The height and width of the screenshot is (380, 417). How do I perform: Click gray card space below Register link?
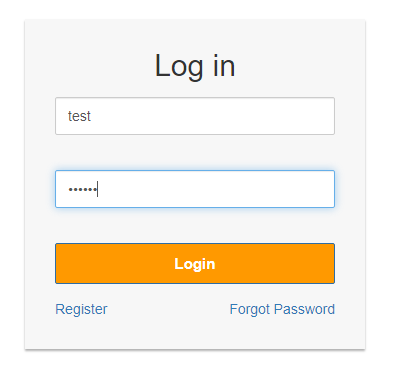coord(81,333)
